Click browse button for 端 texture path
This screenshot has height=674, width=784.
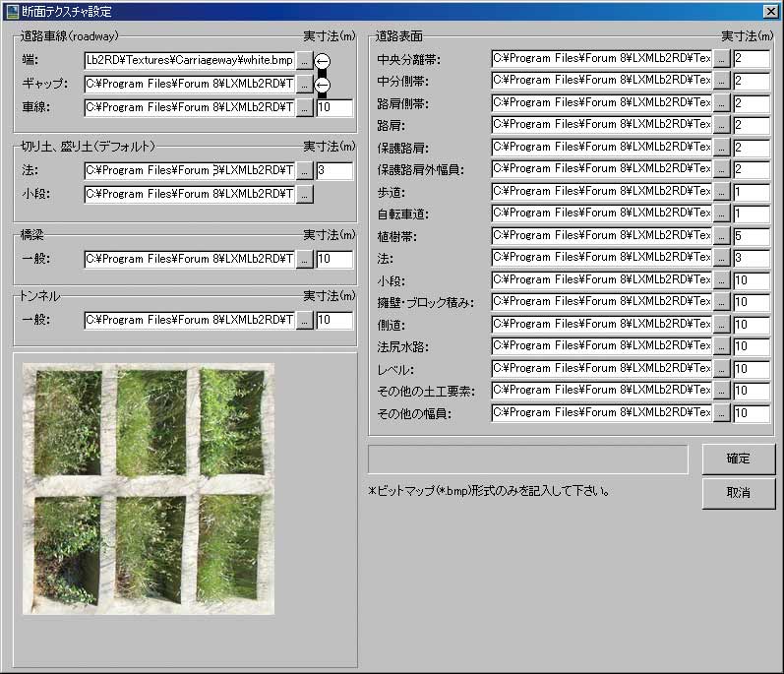pos(305,60)
